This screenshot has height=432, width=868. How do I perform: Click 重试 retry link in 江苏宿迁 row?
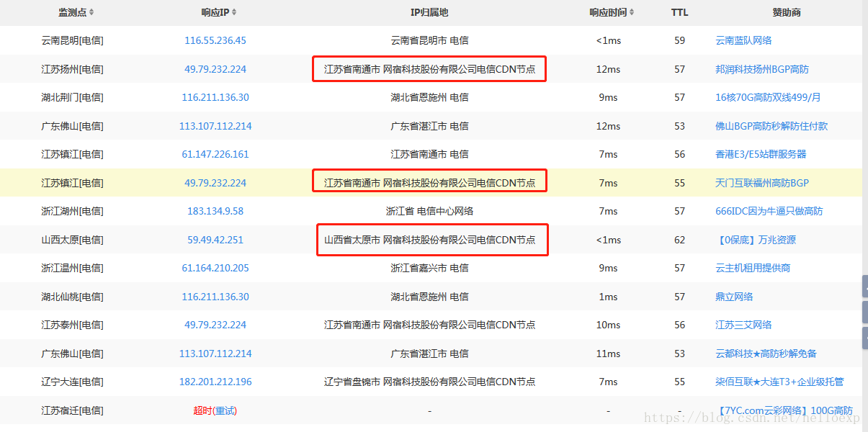225,410
